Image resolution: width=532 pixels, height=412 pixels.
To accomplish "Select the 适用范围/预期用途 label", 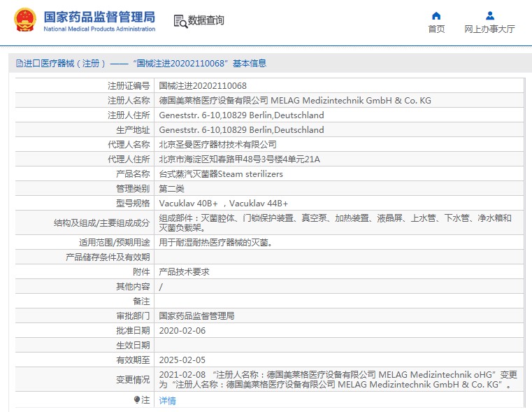I will pos(115,242).
